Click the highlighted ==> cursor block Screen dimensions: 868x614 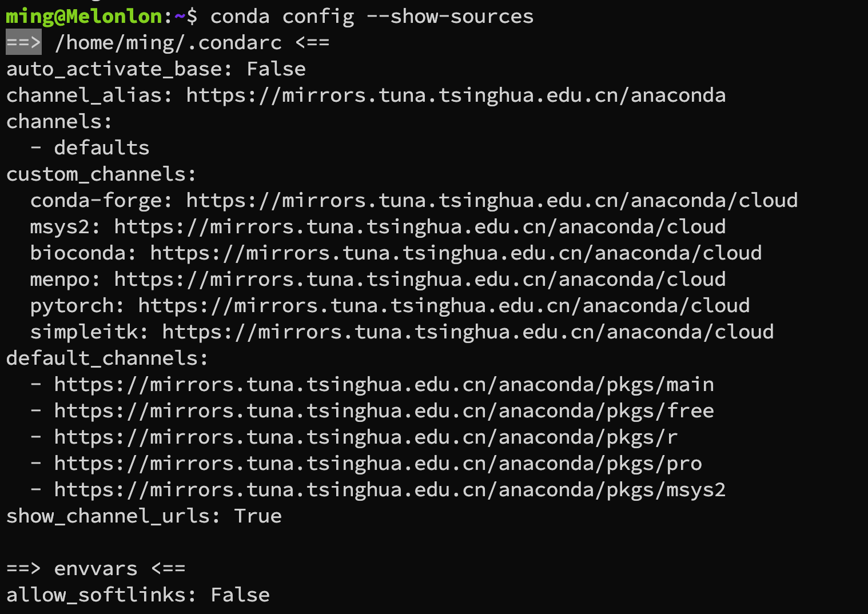click(x=23, y=42)
